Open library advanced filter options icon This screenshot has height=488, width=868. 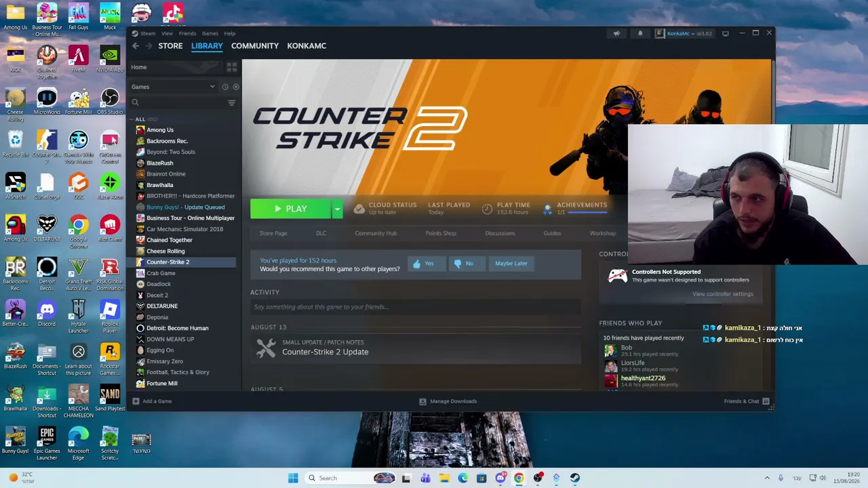point(231,102)
